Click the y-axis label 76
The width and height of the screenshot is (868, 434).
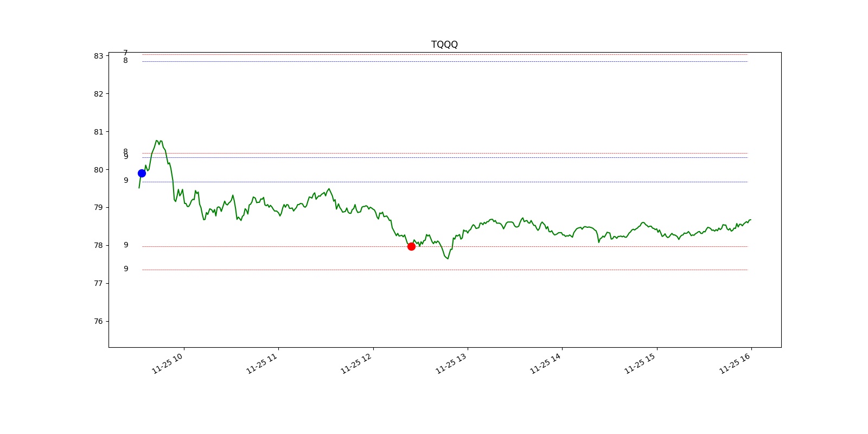98,321
